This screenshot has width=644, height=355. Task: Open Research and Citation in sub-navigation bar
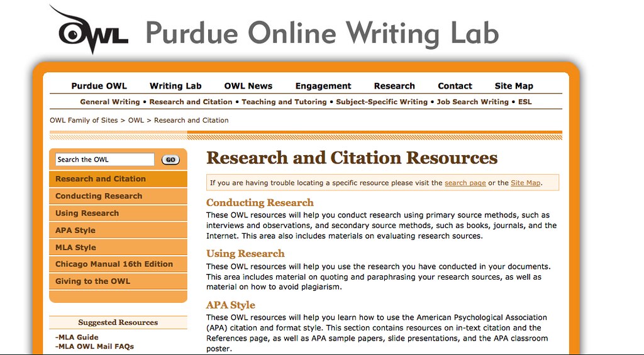point(191,102)
